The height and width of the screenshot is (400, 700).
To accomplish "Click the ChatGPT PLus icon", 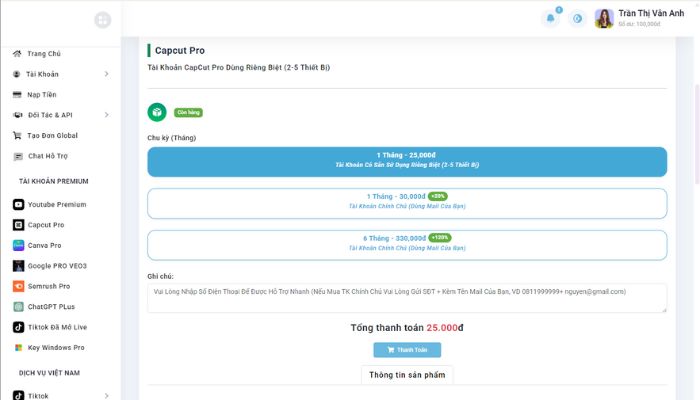I will coord(18,307).
